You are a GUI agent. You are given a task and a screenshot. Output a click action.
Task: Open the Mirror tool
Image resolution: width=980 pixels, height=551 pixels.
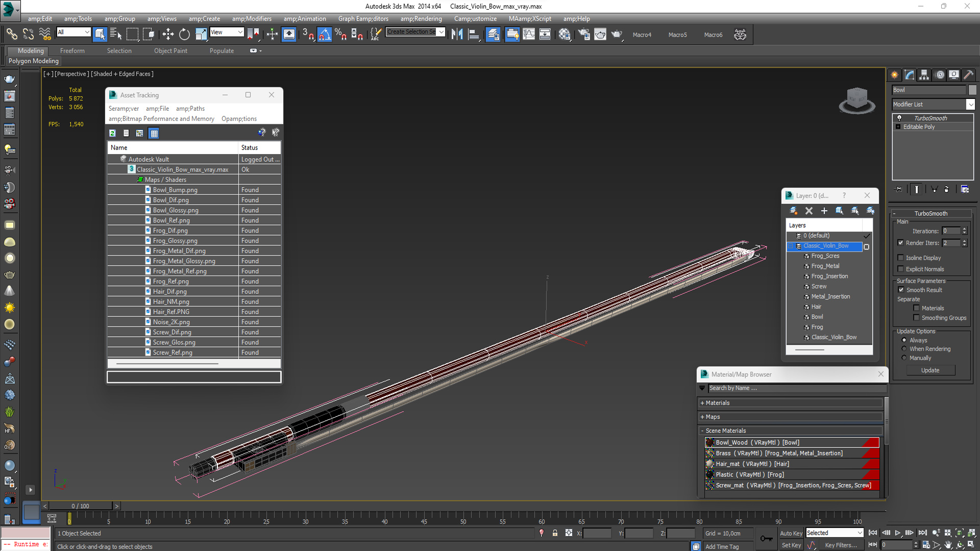457,34
